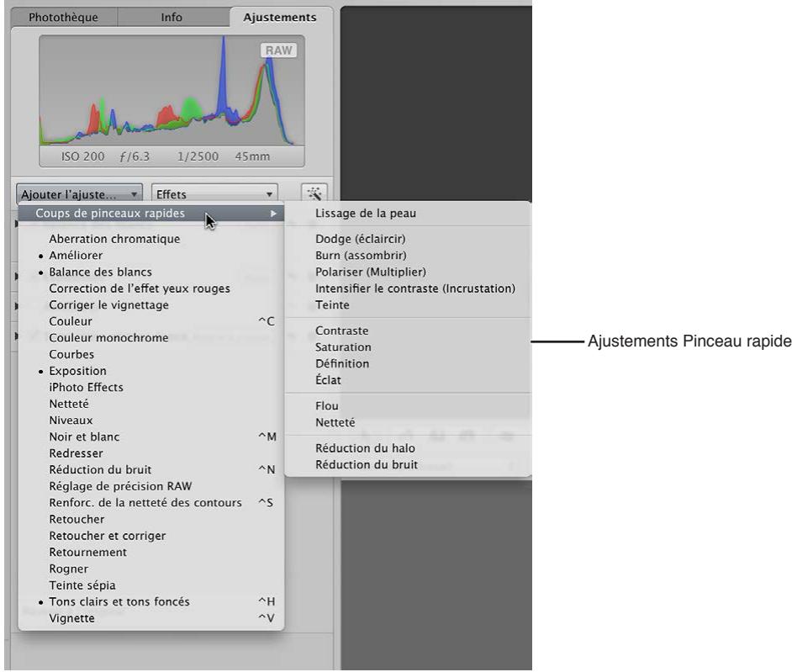Open the Ajouter l'ajustement dropdown
The image size is (792, 672).
point(79,194)
